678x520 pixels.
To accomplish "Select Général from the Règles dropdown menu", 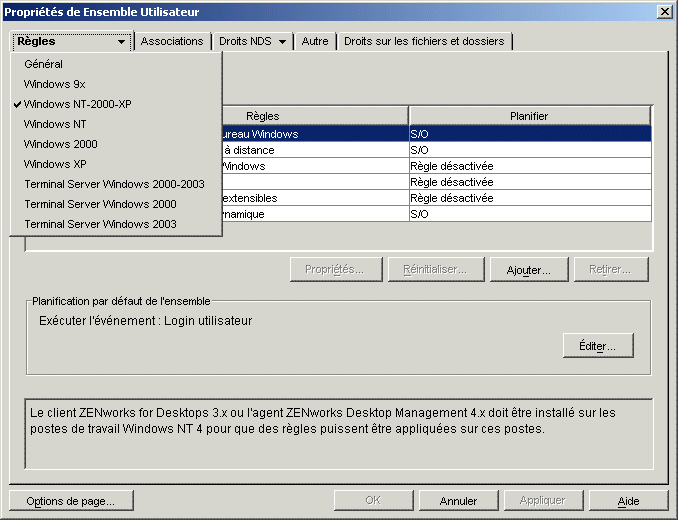I will [x=44, y=64].
